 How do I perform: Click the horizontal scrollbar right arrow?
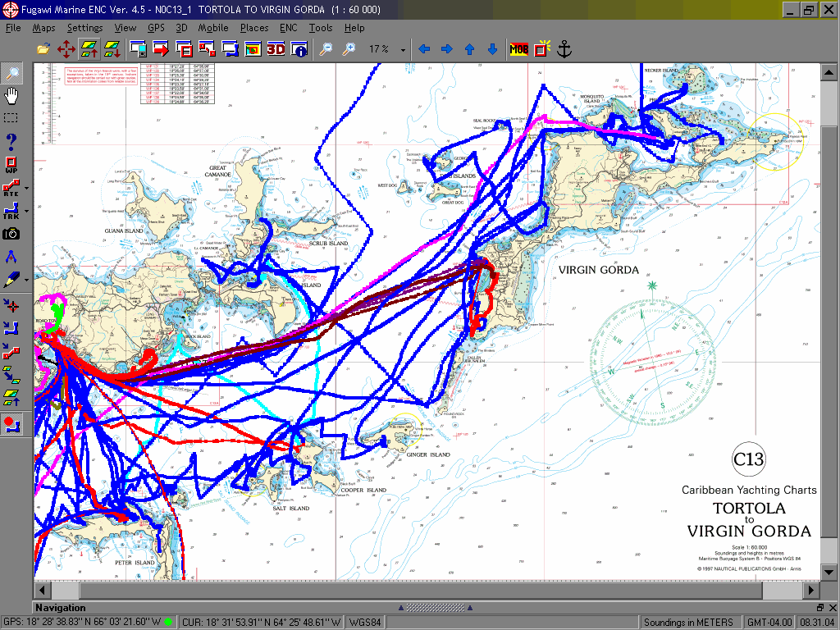(x=811, y=591)
